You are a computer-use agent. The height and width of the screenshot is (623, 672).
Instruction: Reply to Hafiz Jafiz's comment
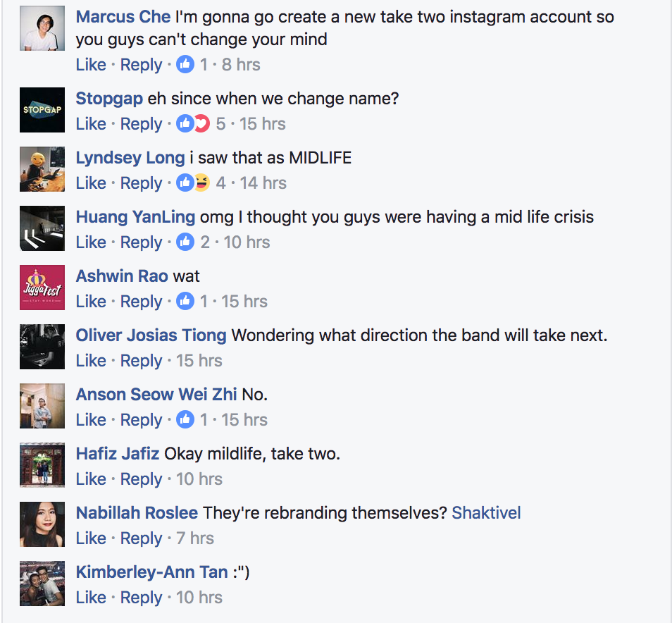pos(141,479)
